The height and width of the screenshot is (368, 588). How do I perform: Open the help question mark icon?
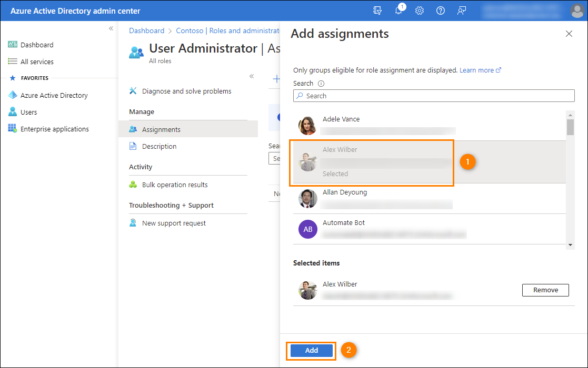click(441, 11)
